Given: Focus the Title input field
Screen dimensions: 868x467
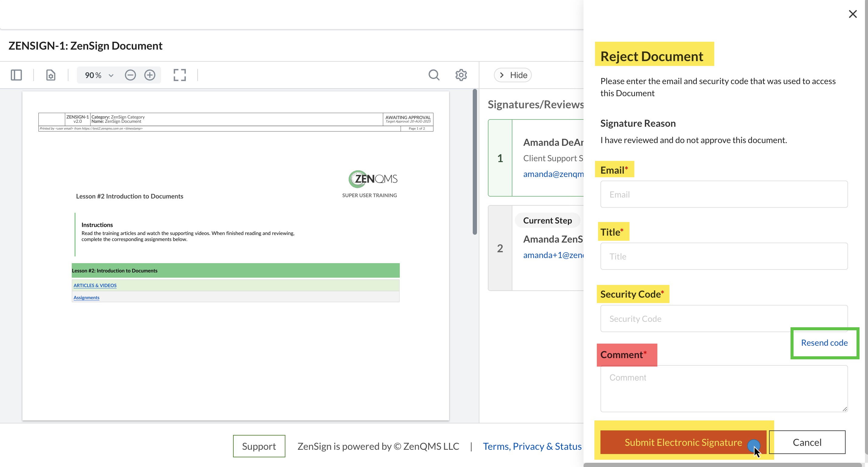Looking at the screenshot, I should (x=724, y=256).
